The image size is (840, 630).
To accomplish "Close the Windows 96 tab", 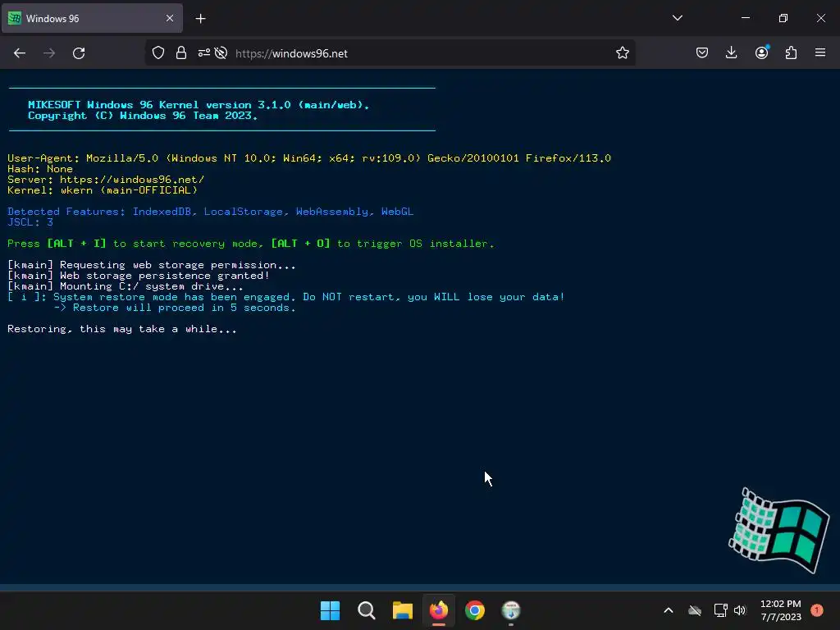I will [x=170, y=18].
